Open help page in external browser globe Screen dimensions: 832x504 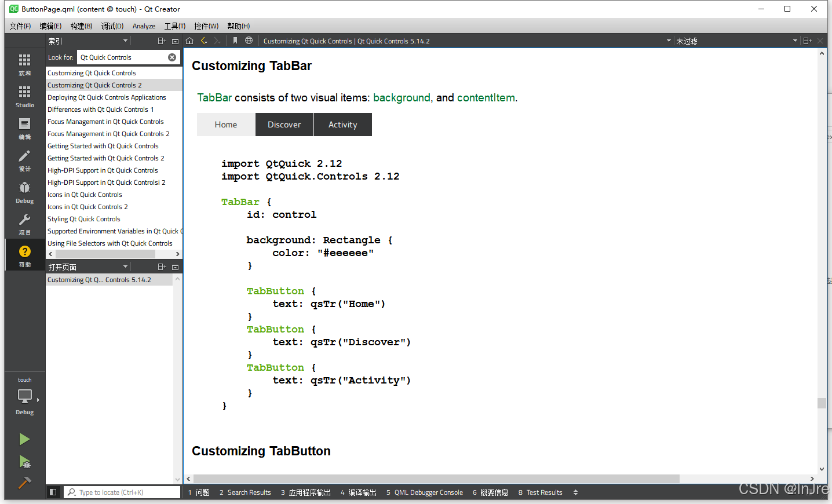tap(249, 41)
